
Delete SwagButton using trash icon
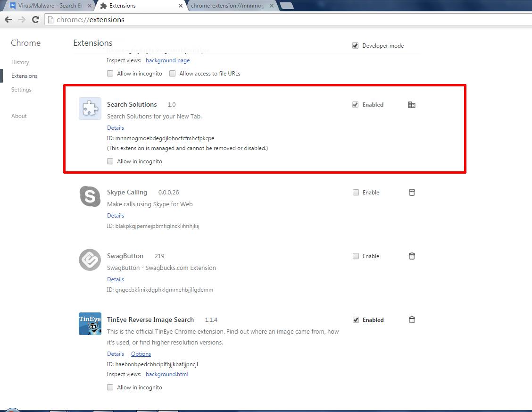click(412, 256)
